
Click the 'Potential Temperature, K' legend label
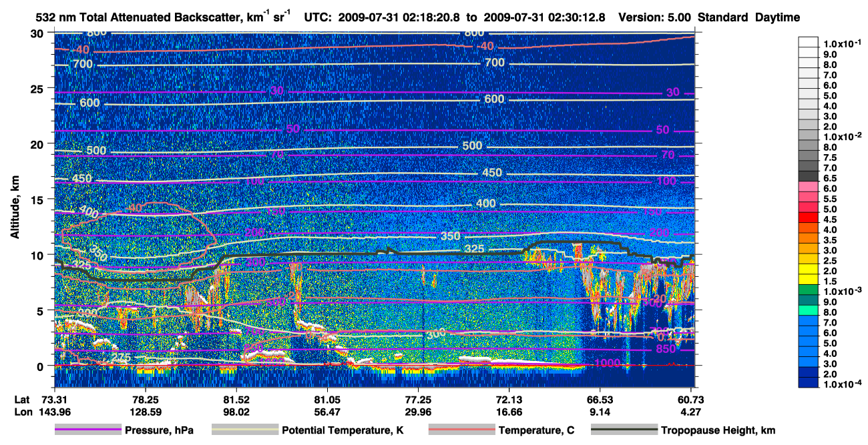coord(343,430)
